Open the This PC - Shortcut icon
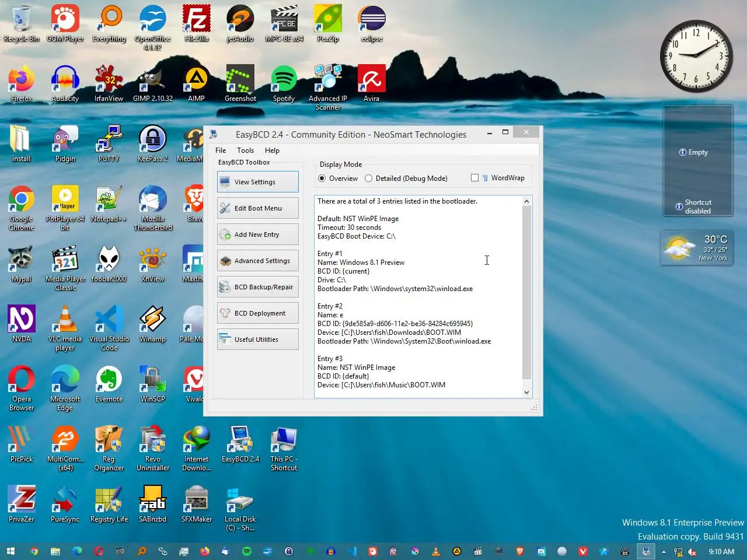 284,449
